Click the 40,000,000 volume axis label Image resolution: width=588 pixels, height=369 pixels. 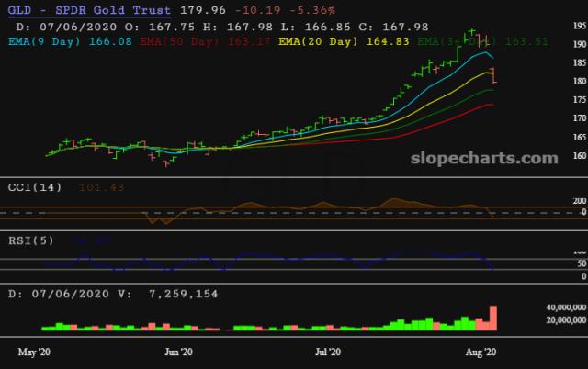[x=566, y=307]
